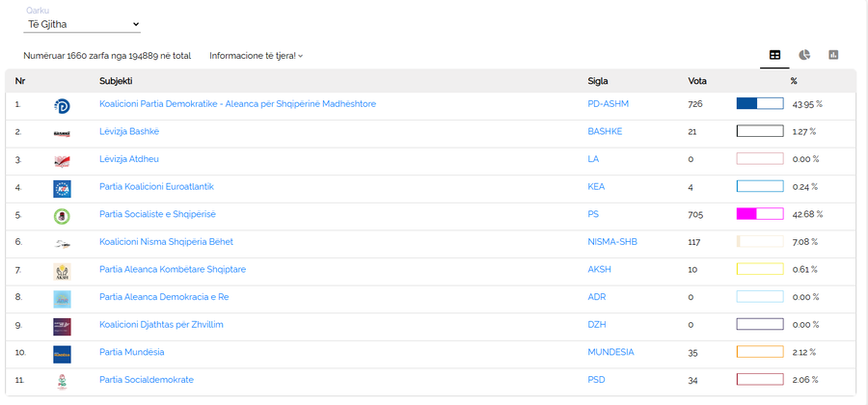Click the ADR sigla link
This screenshot has height=405, width=868.
[x=597, y=297]
